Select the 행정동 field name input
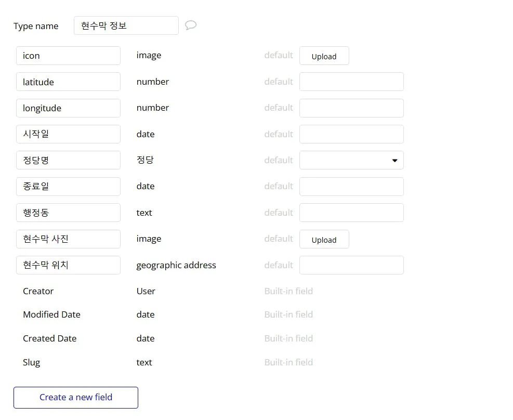 68,213
